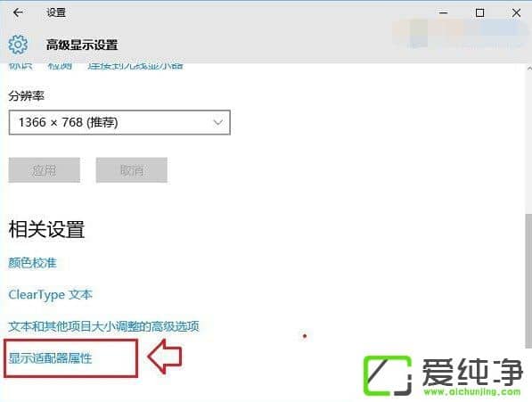Click the chevron in the resolution dropdown
Screen dimensions: 532x402
point(218,122)
